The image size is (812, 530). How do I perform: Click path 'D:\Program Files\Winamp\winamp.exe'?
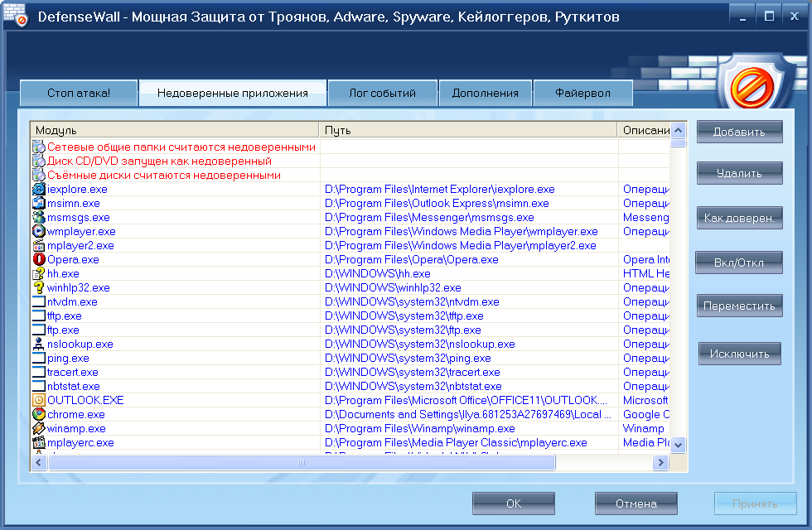[x=419, y=429]
